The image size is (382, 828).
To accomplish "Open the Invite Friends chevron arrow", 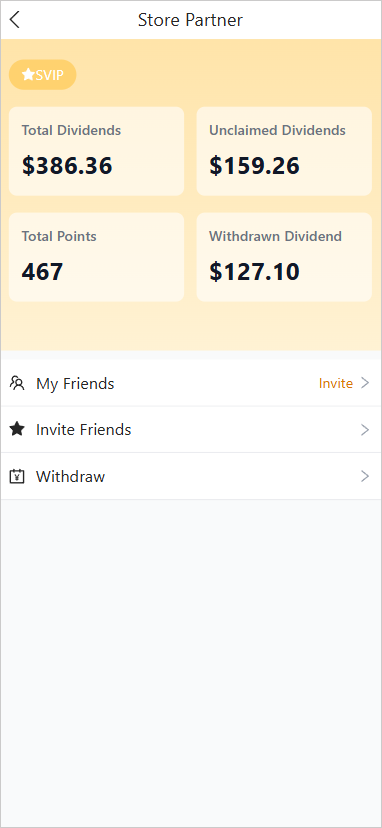I will point(365,430).
